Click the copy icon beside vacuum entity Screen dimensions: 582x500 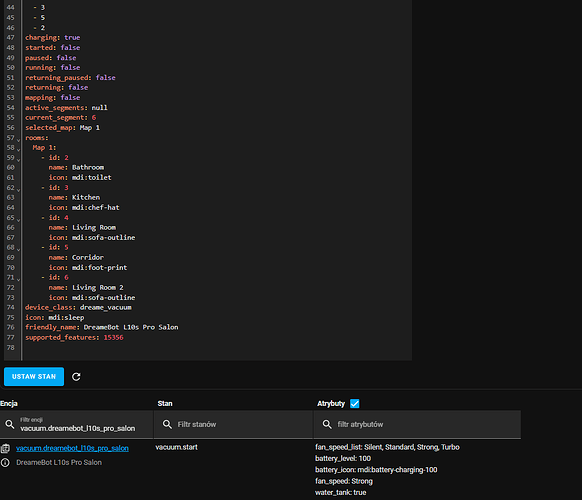coord(5,448)
